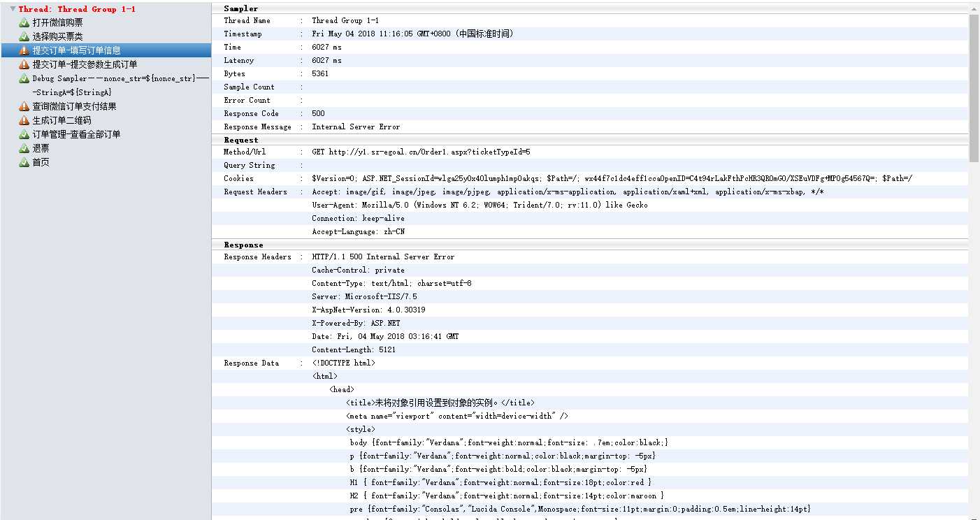This screenshot has width=980, height=520.
Task: Click the green success icon beside 打开微信购票
Action: tap(24, 22)
